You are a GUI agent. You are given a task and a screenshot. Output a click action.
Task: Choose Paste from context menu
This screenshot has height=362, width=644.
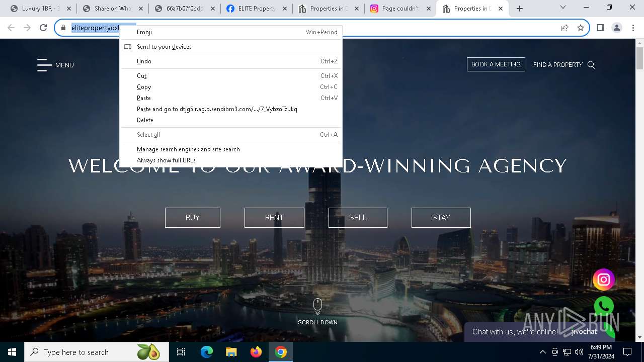point(231,98)
